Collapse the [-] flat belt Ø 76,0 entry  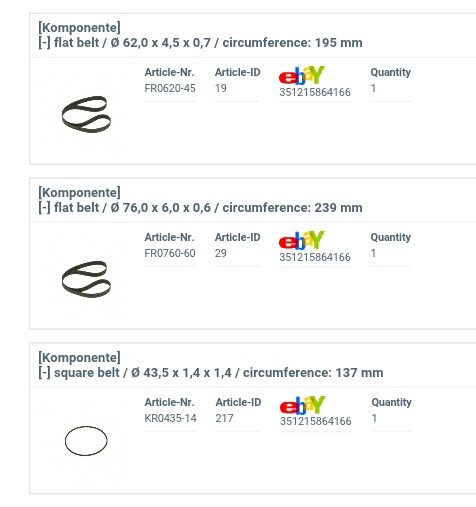[x=44, y=208]
